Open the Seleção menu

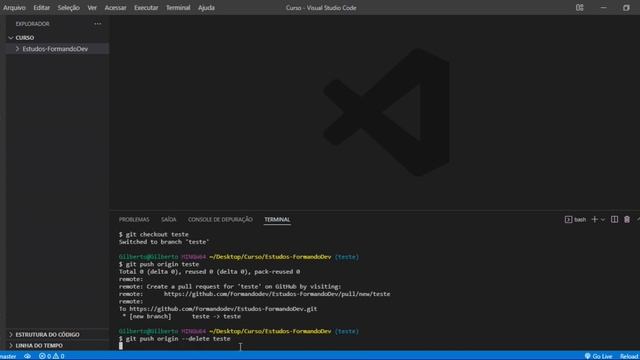69,8
